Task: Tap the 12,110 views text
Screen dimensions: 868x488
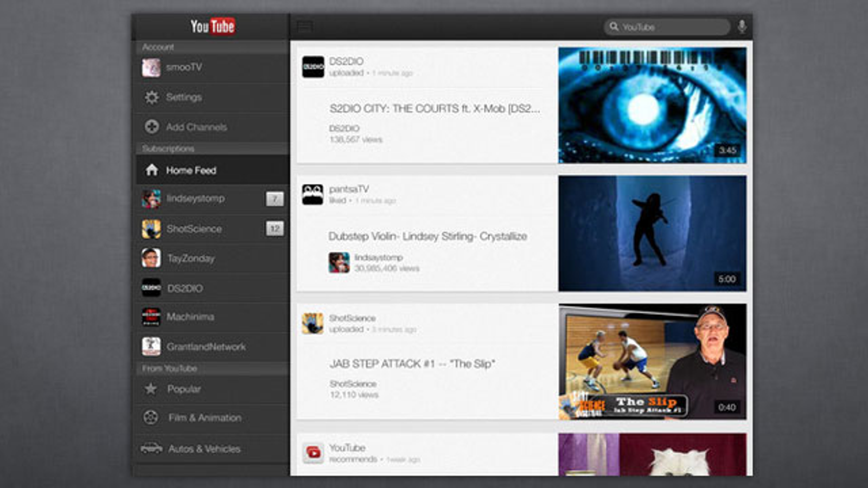Action: tap(354, 395)
